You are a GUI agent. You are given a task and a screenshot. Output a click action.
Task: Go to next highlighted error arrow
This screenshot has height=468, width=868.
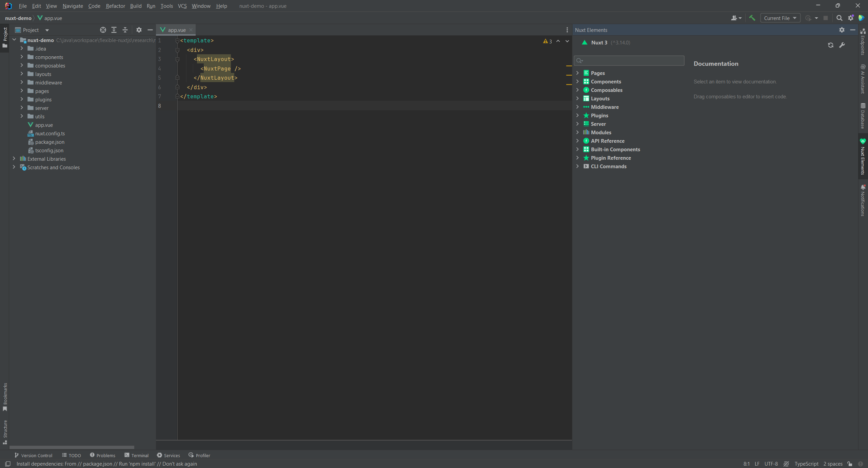pyautogui.click(x=567, y=41)
